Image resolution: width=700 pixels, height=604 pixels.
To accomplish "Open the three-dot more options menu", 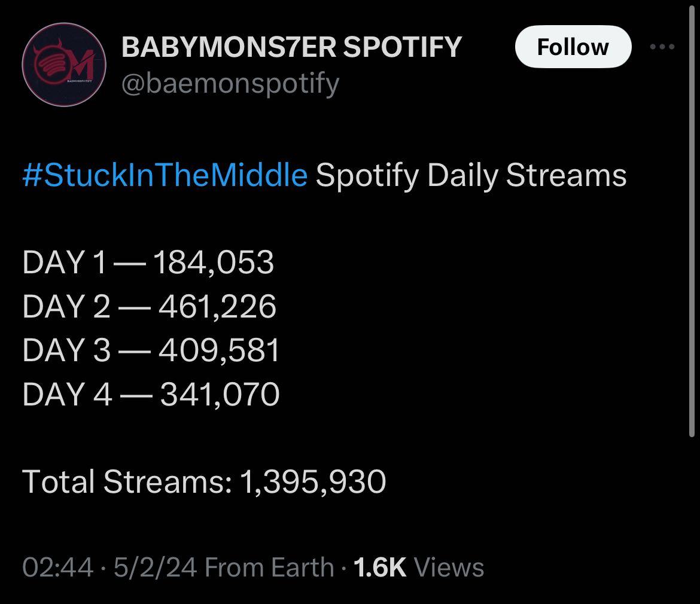I will click(x=662, y=47).
